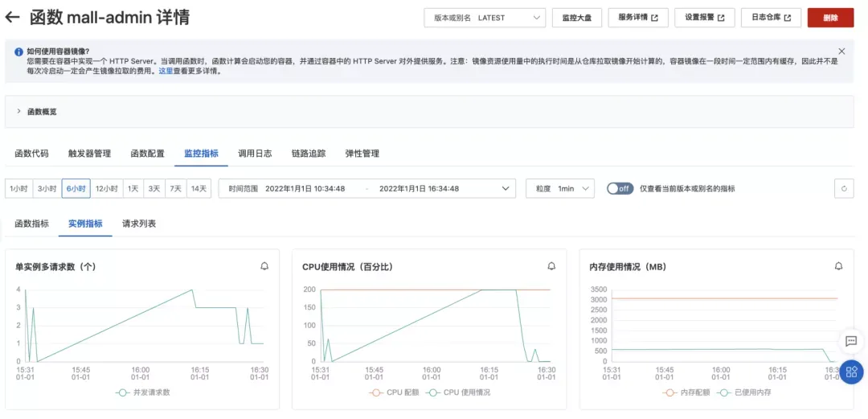Click bell alarm icon on CPU使用情况 chart
The height and width of the screenshot is (419, 868).
[x=551, y=266]
